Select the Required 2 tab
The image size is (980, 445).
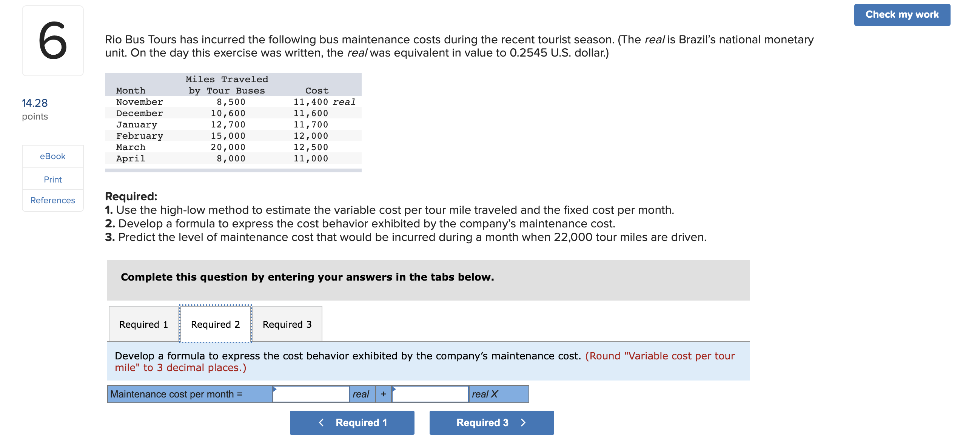tap(215, 324)
